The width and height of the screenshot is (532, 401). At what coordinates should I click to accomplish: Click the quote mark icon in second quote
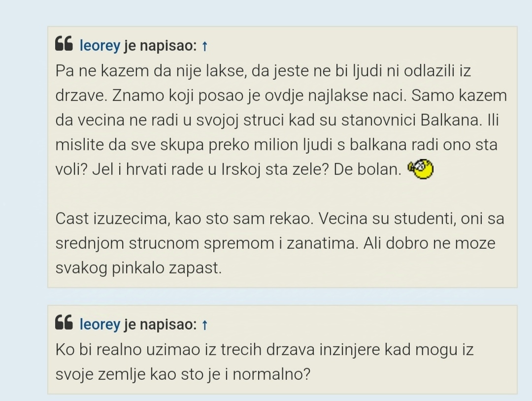(x=64, y=322)
